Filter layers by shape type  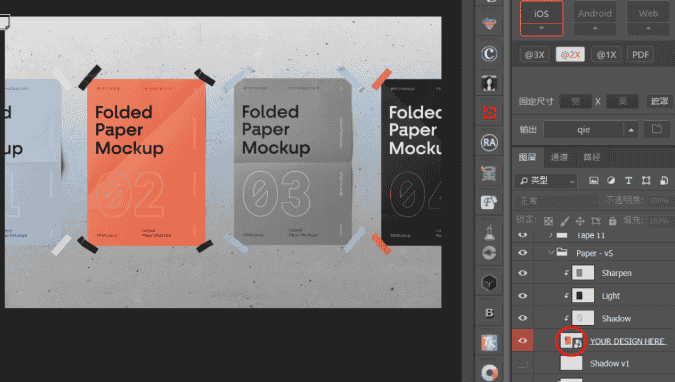coord(646,180)
